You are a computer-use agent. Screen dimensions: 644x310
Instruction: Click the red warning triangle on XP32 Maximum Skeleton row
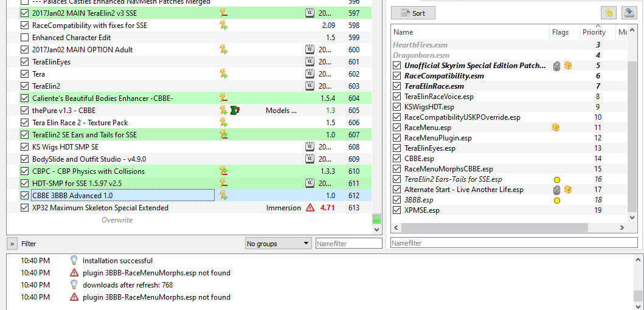click(x=310, y=208)
